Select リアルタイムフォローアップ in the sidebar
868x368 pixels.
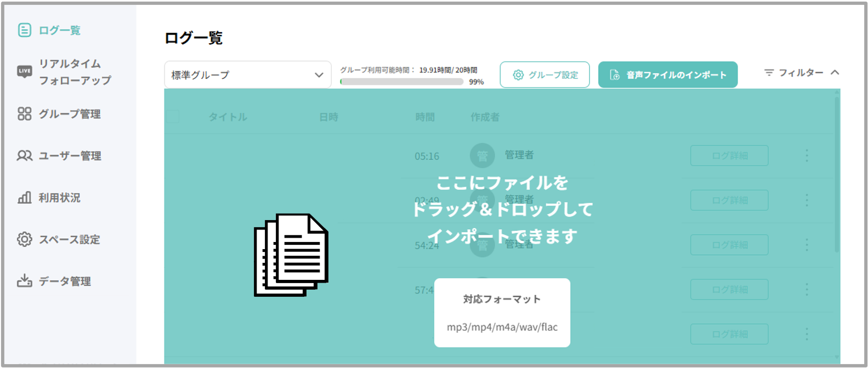click(x=75, y=72)
